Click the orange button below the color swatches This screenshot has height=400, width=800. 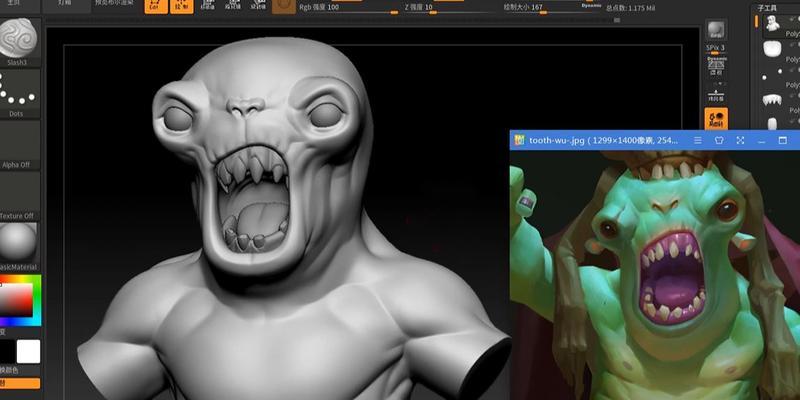point(19,383)
